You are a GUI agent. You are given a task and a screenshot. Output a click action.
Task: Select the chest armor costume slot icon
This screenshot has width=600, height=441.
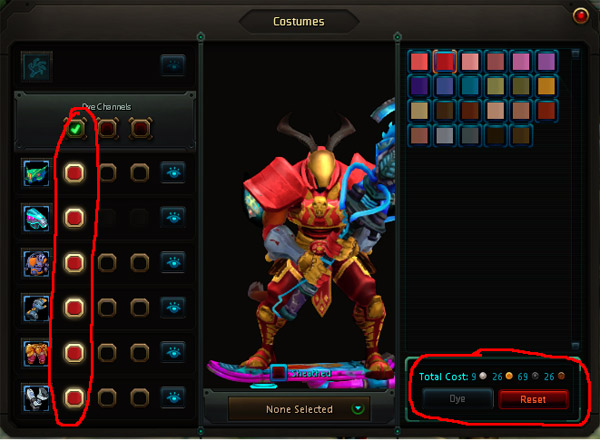click(36, 263)
